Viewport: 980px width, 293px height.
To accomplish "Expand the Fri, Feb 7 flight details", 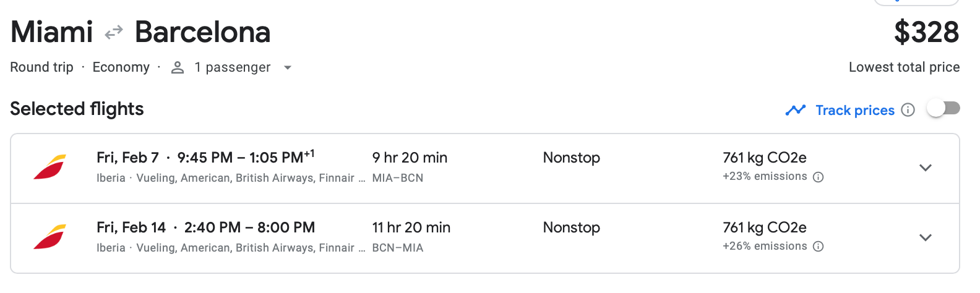I will coord(925,168).
